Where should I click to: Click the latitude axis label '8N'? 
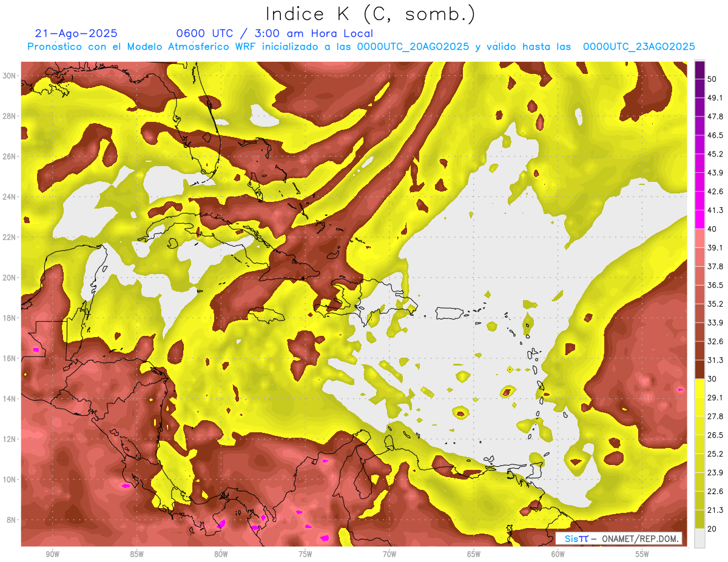pyautogui.click(x=11, y=520)
